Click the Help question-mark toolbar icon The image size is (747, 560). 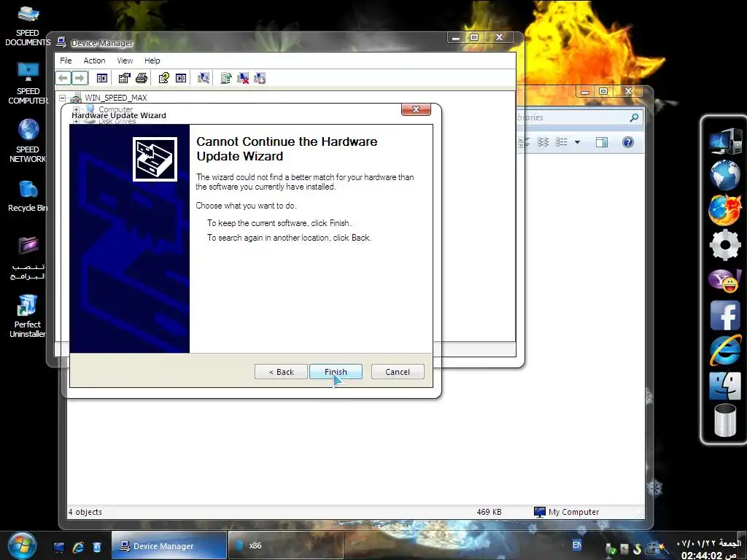tap(164, 78)
